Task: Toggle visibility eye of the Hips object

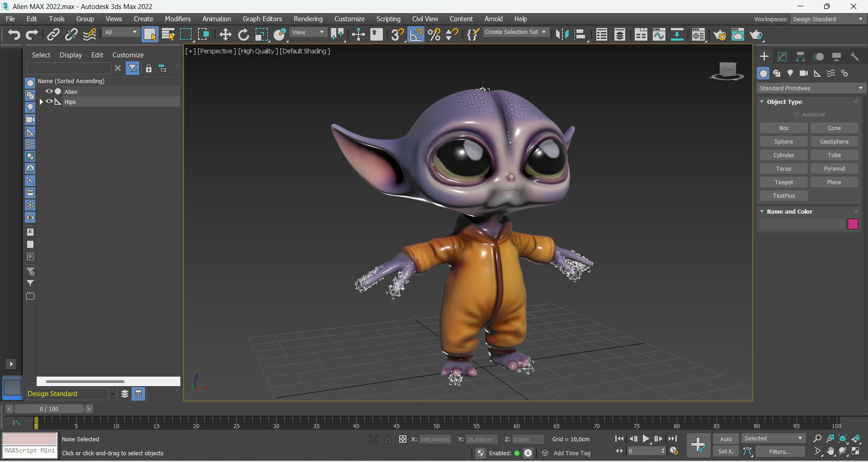Action: [x=49, y=101]
